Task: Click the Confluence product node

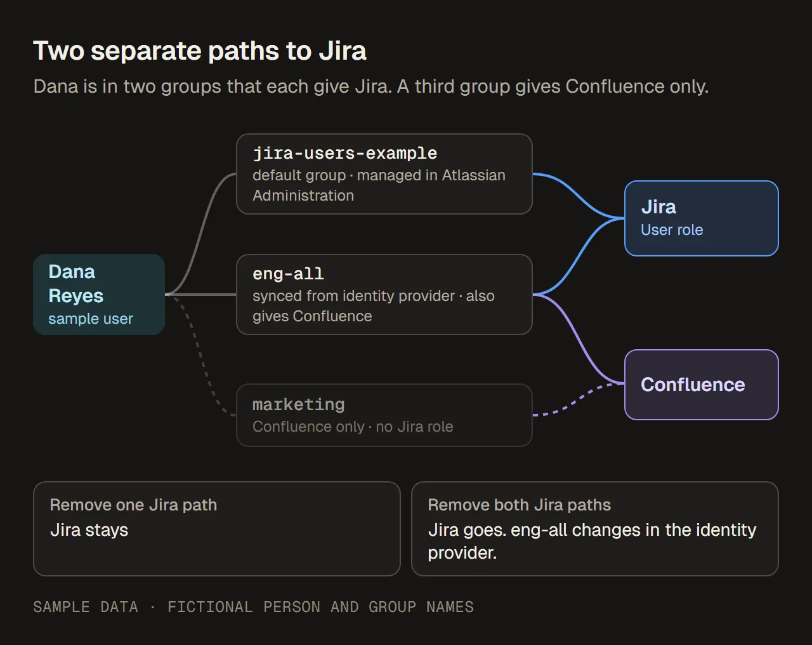Action: click(702, 385)
